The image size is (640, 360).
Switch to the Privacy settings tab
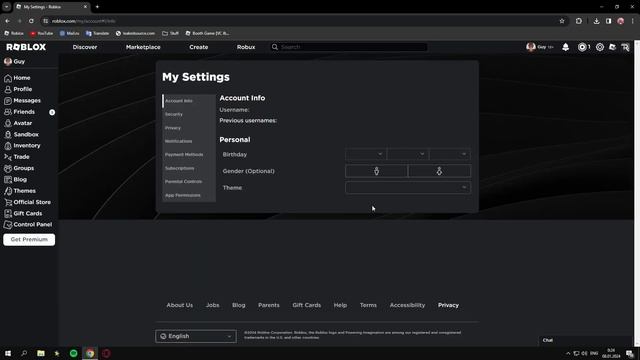pyautogui.click(x=189, y=128)
